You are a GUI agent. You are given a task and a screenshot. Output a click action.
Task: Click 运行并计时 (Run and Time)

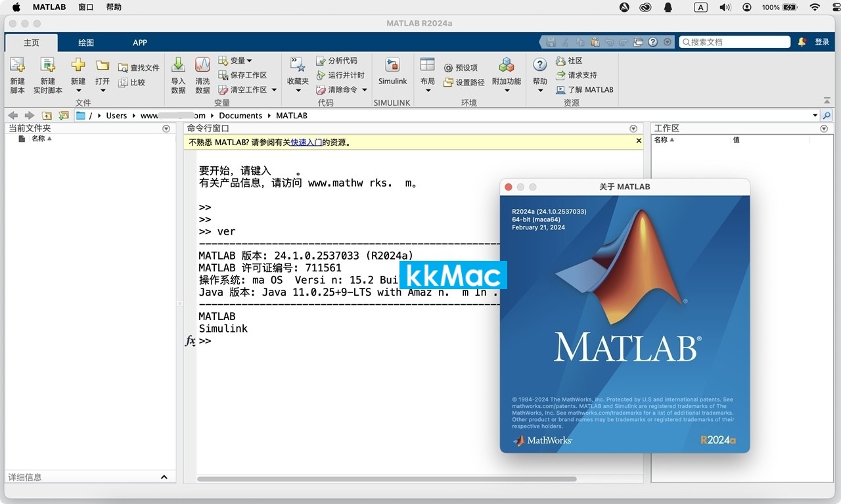pos(340,75)
